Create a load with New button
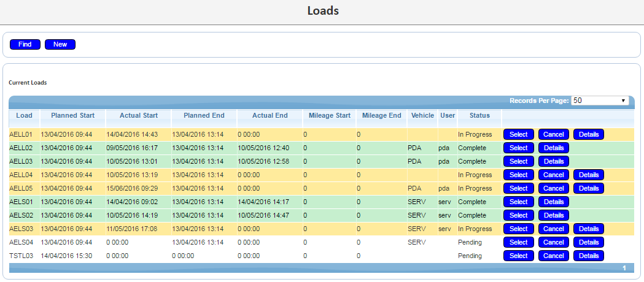Screen dimensions: 644x282 pyautogui.click(x=60, y=44)
